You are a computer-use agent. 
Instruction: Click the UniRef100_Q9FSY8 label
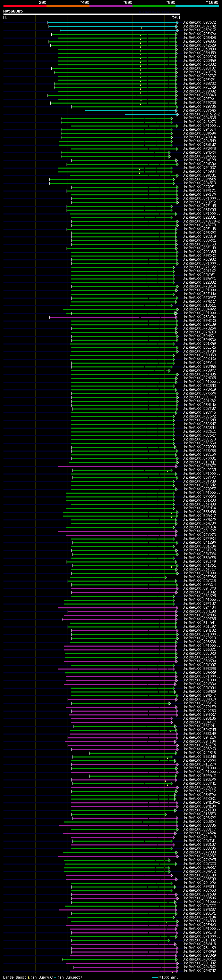coord(199,589)
